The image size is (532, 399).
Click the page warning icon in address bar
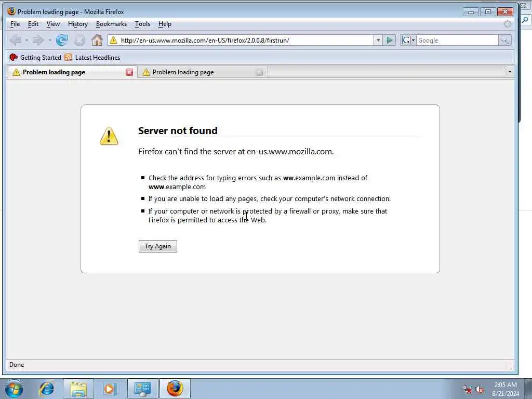[113, 41]
